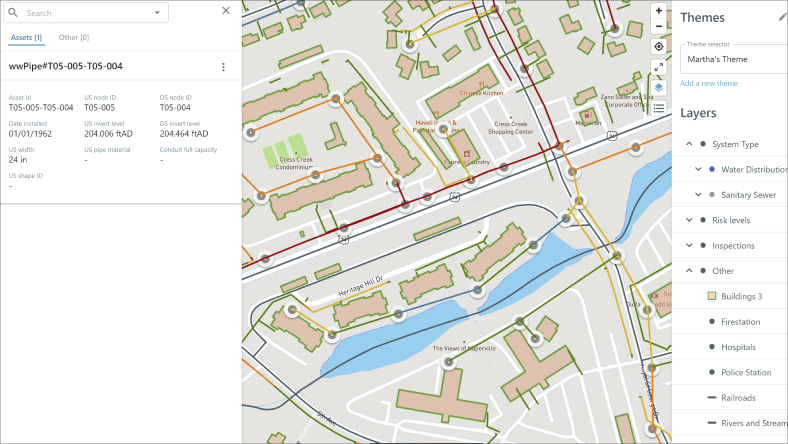The height and width of the screenshot is (444, 788).
Task: Center map on current location
Action: coord(659,47)
